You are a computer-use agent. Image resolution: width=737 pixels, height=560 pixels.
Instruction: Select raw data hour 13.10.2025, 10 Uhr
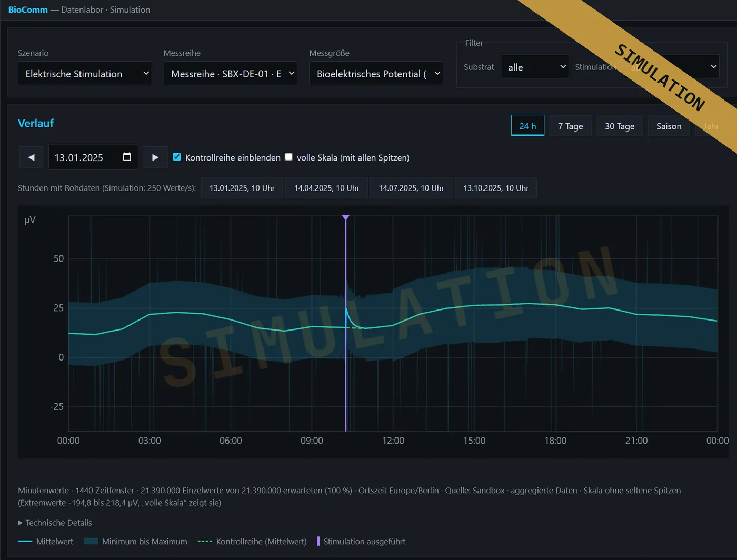(496, 188)
